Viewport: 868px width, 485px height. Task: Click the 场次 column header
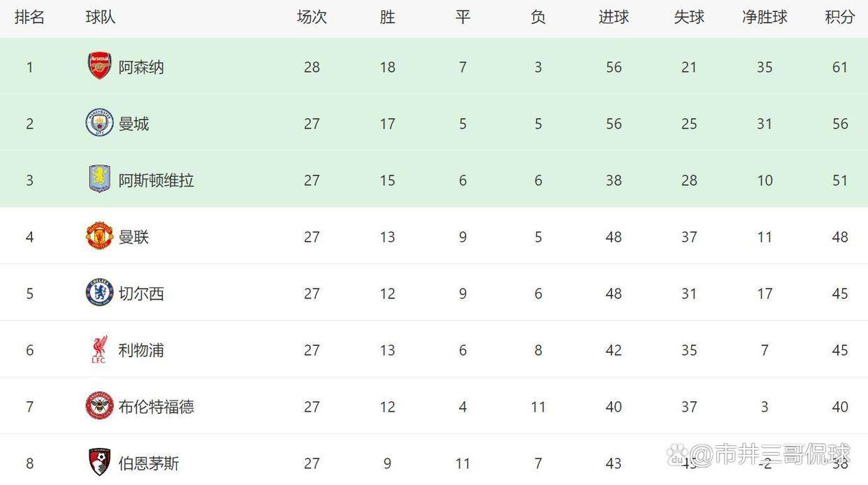click(x=312, y=17)
